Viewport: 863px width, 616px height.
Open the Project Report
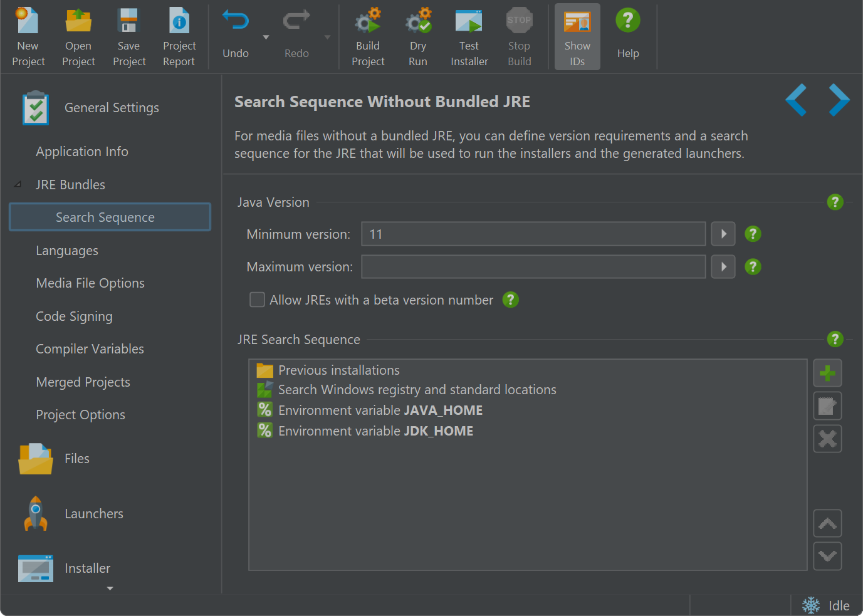[x=179, y=36]
